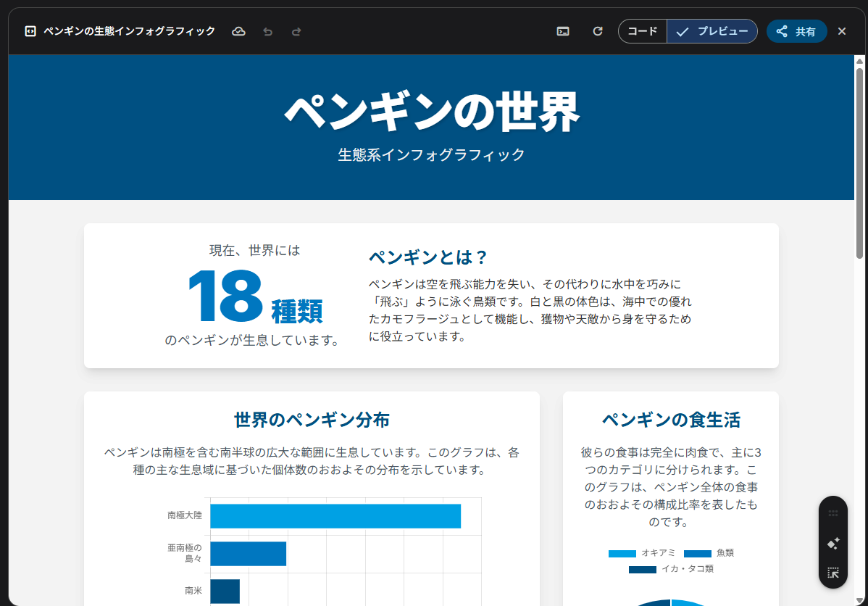868x606 pixels.
Task: Click the 共有 share button
Action: tap(796, 31)
